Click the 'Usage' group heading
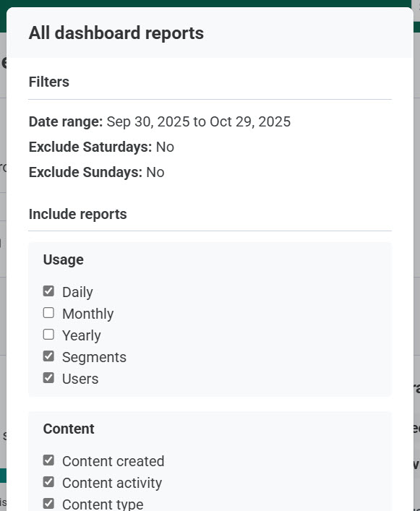Image resolution: width=420 pixels, height=511 pixels. (64, 259)
